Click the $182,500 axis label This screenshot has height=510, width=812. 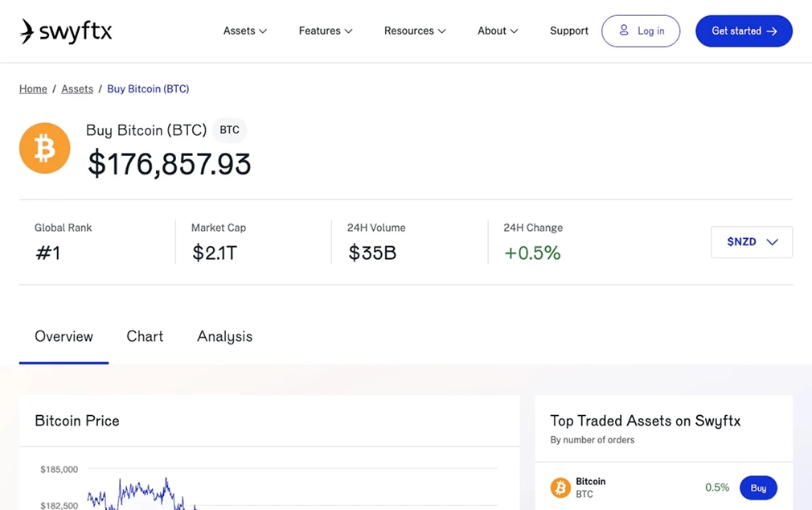click(59, 505)
